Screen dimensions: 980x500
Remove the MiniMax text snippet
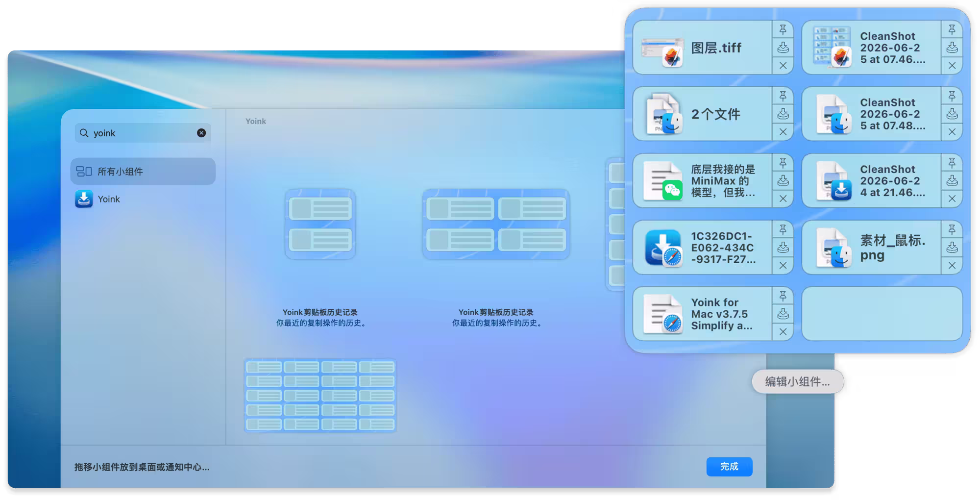click(783, 199)
